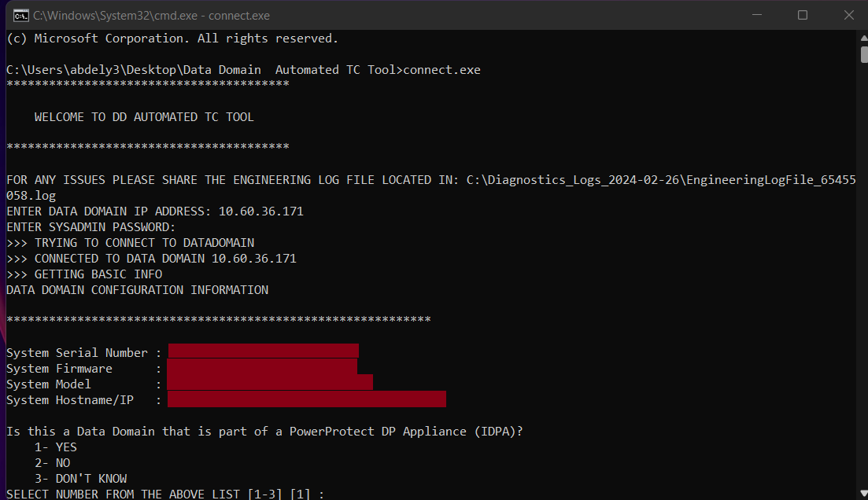Click the ENTER SYSADMIN PASSWORD line
The image size is (868, 500).
point(90,226)
